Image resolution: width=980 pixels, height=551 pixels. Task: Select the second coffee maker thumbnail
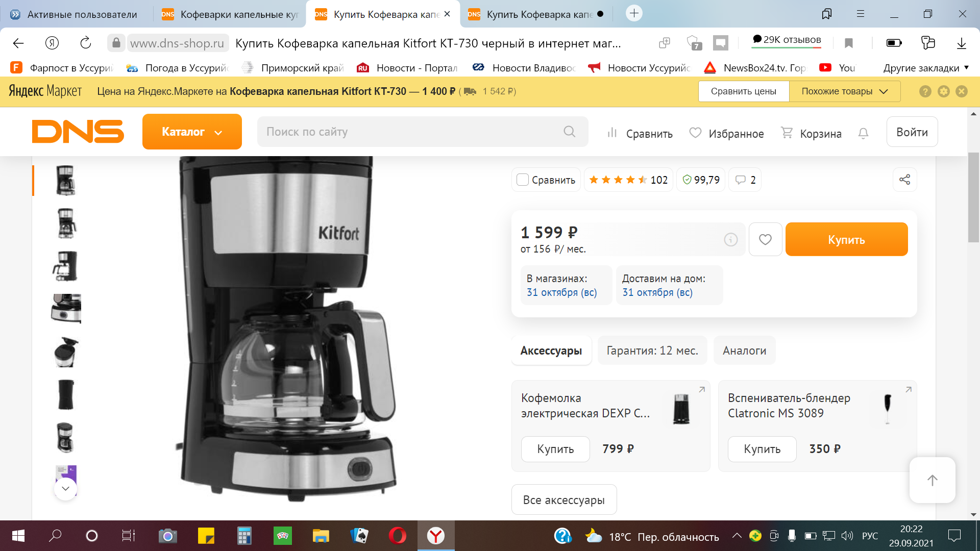click(x=66, y=223)
